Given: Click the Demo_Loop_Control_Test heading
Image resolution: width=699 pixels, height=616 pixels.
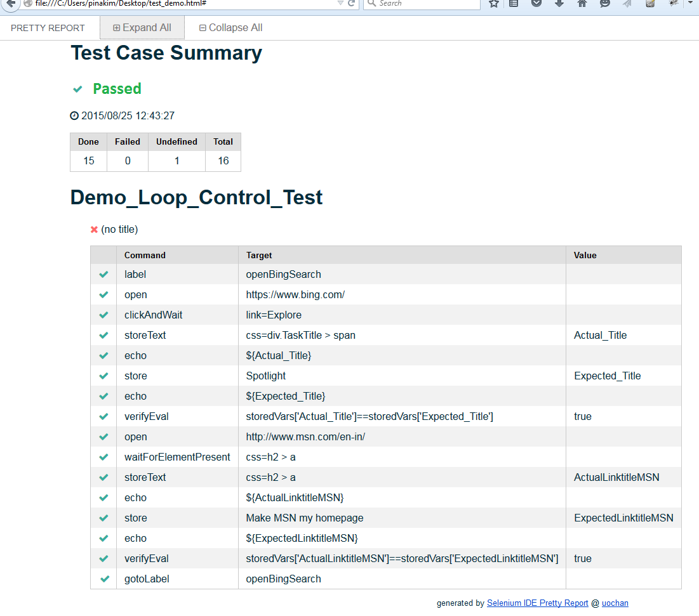Looking at the screenshot, I should [x=196, y=197].
